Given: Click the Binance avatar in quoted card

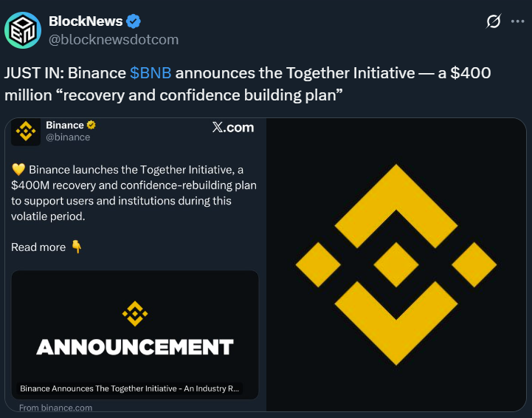Looking at the screenshot, I should [x=26, y=131].
